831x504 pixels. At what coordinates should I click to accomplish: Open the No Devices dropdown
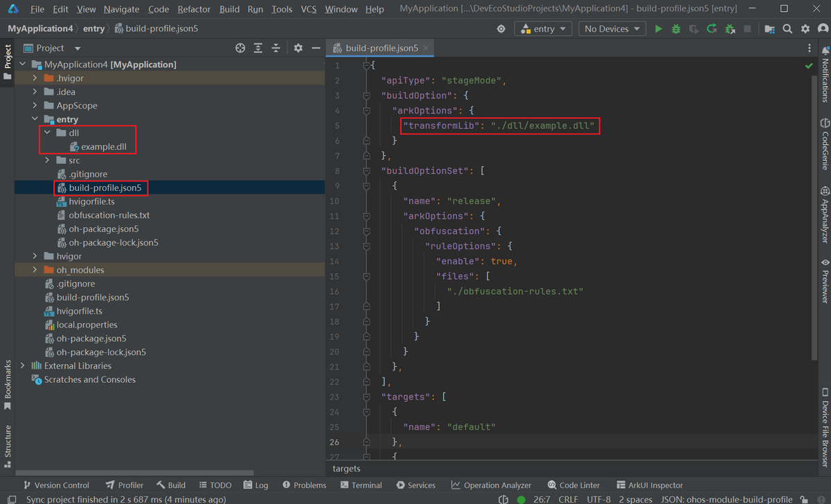point(611,29)
